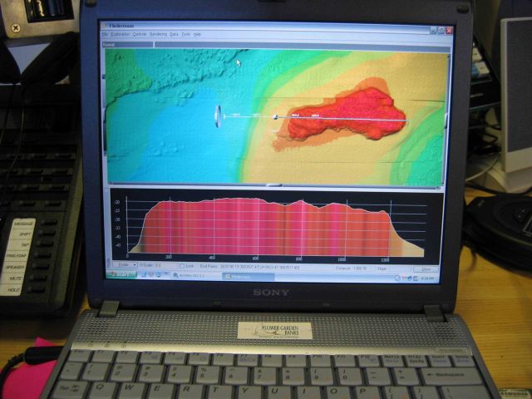This screenshot has height=399, width=532.
Task: Toggle the Lock checkbox
Action: (x=182, y=266)
